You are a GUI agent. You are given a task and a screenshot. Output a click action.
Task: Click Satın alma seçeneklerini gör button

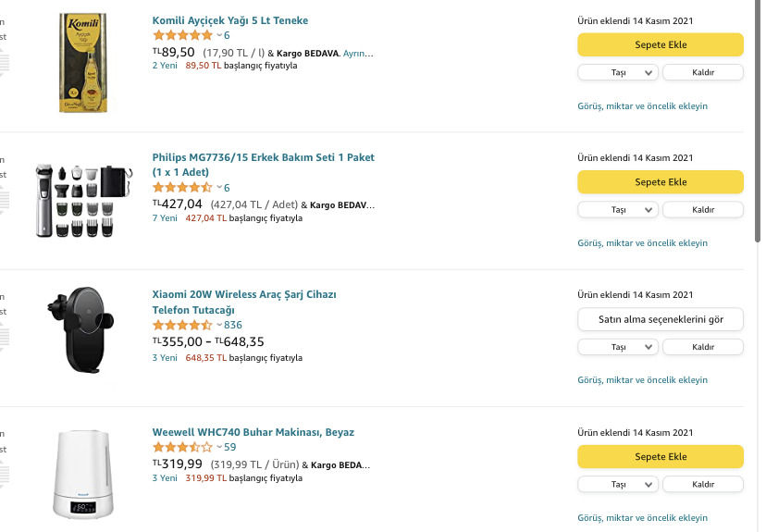tap(661, 319)
